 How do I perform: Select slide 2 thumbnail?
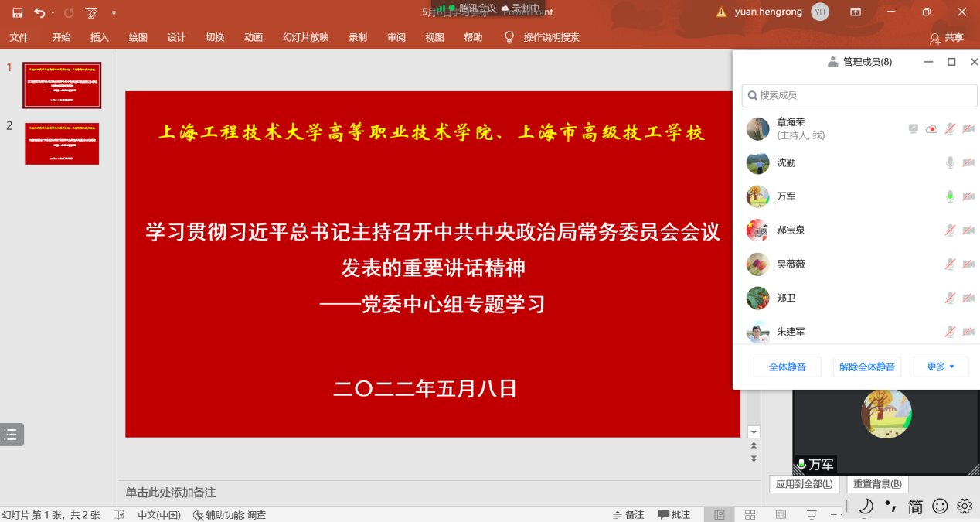[62, 144]
